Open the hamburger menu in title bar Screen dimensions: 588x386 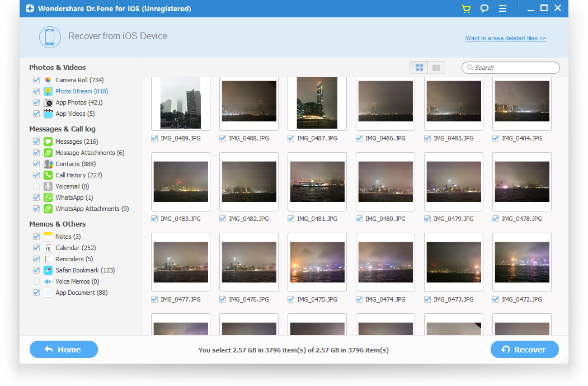(x=502, y=8)
